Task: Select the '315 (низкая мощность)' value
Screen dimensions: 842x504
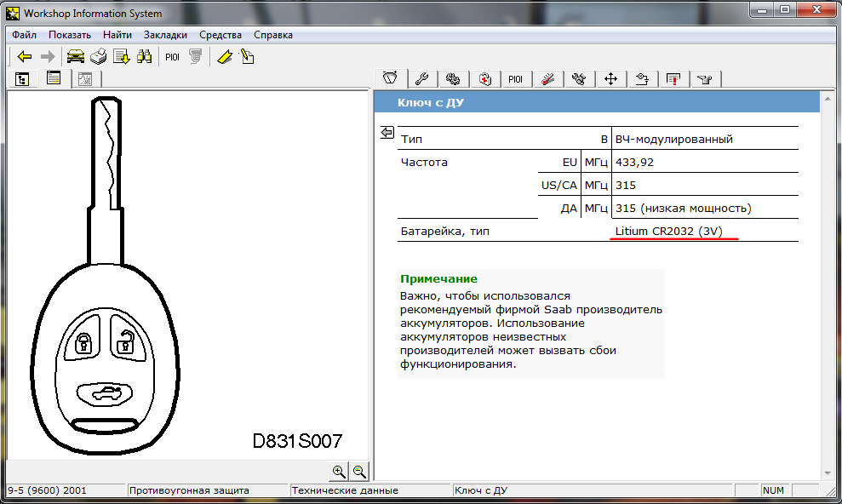Action: [x=683, y=209]
